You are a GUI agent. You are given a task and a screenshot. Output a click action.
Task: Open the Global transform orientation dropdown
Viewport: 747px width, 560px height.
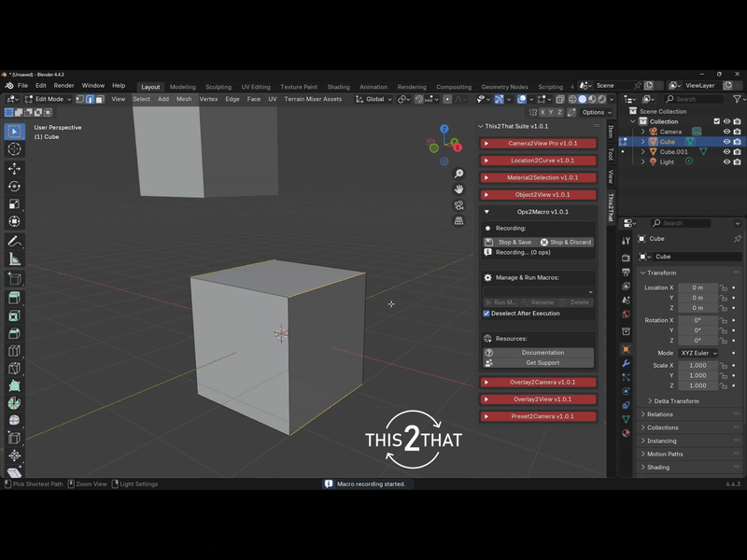374,99
